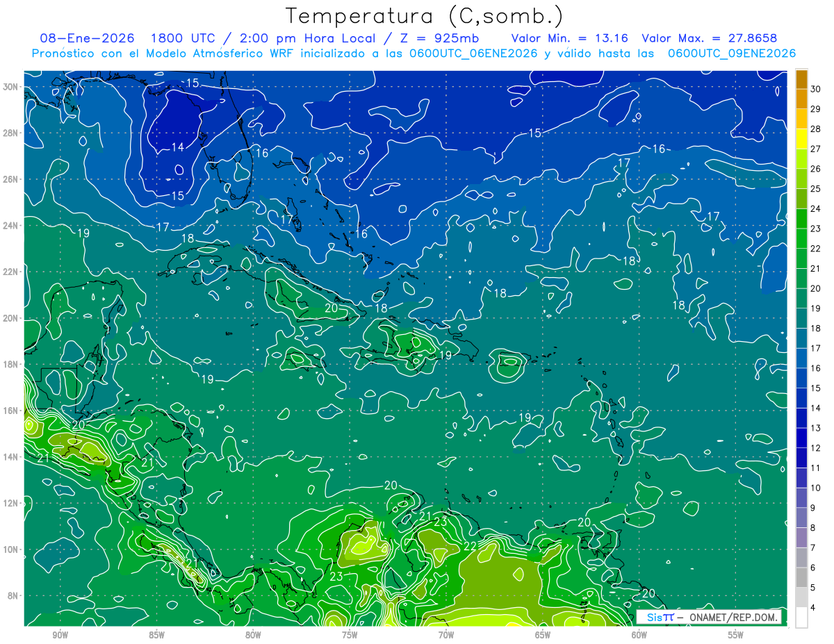Click the Valor Max. = 27.8658 text

pos(710,38)
